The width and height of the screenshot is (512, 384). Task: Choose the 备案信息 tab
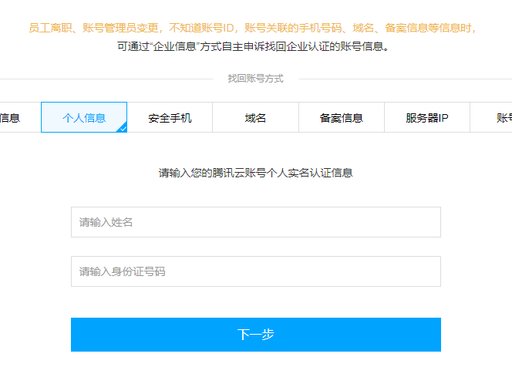[x=341, y=117]
